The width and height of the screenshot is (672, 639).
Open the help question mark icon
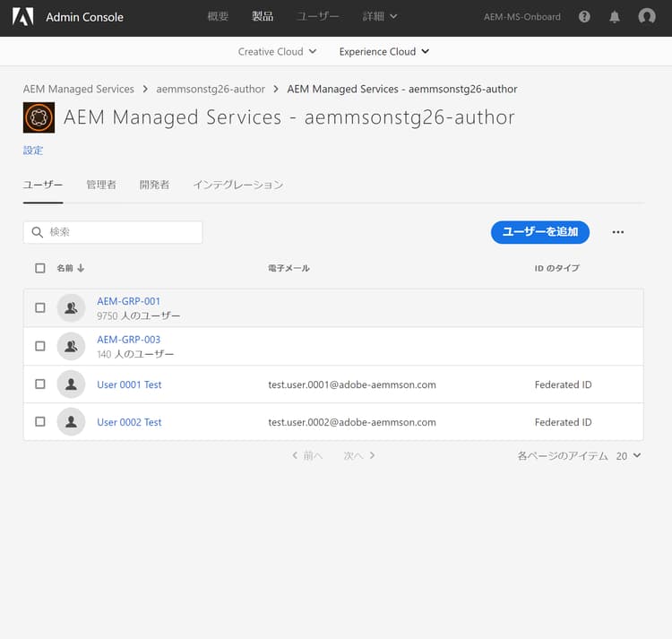584,17
